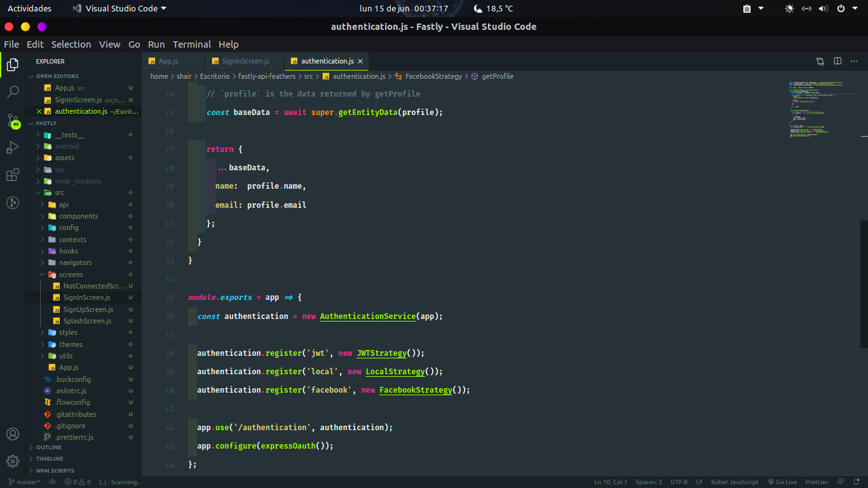Open the Run and Debug view
868x488 pixels.
pyautogui.click(x=13, y=147)
